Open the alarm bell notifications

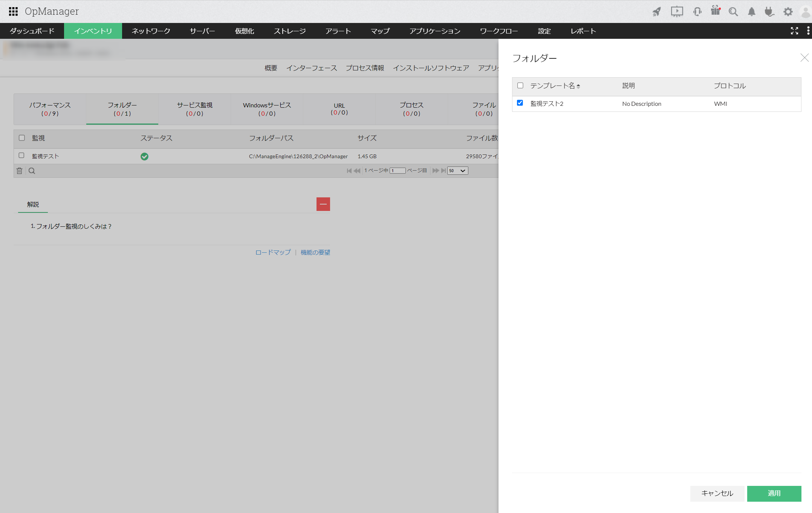[751, 12]
